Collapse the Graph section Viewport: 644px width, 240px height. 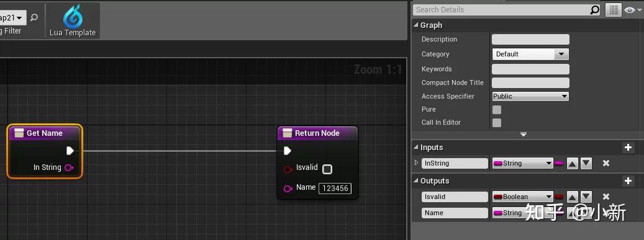pyautogui.click(x=415, y=25)
